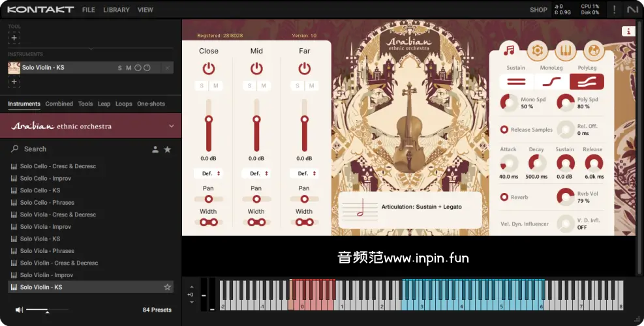Click the Close mic volume fader
Screen dimensions: 644x326
209,126
